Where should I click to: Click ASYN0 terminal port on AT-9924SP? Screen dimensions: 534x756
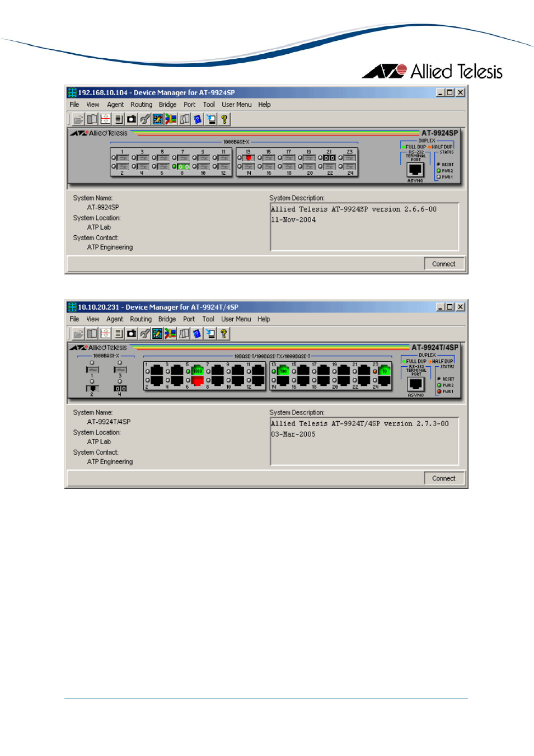[x=415, y=170]
